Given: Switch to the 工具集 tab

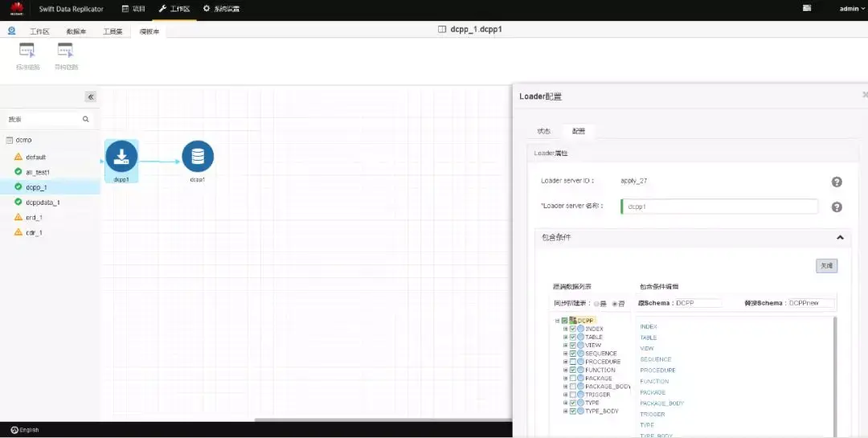Looking at the screenshot, I should point(113,31).
